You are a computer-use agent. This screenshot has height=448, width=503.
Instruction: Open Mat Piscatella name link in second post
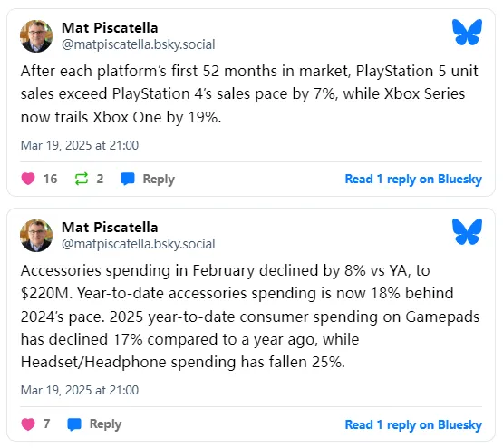point(110,228)
